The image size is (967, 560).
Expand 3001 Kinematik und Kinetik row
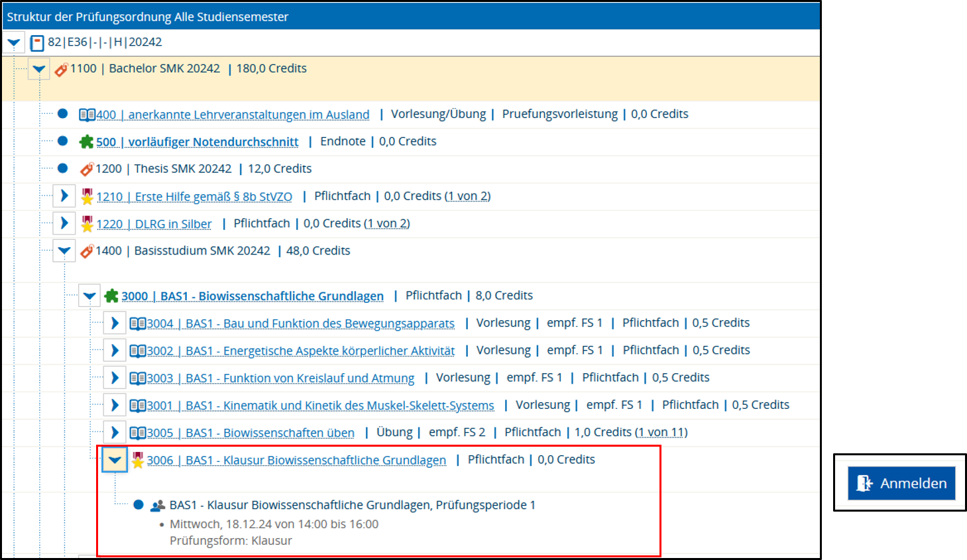tap(115, 405)
